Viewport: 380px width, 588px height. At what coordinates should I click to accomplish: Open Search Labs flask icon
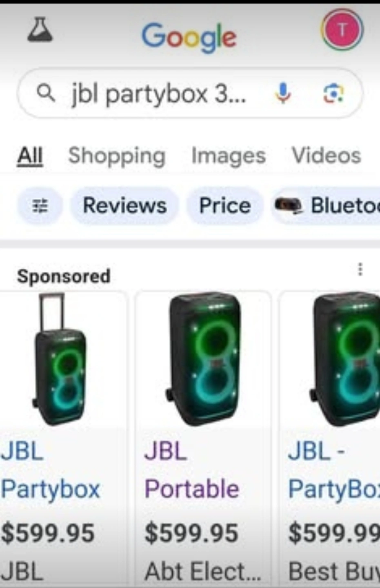[40, 29]
